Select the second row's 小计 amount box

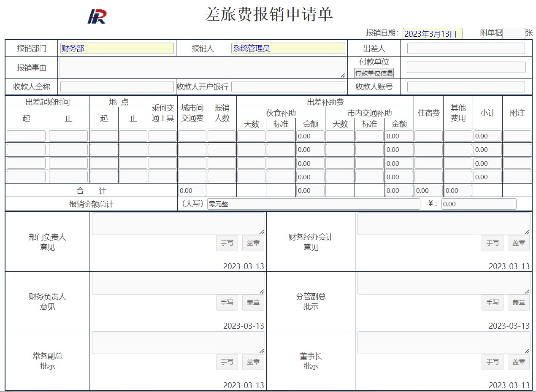tap(487, 149)
